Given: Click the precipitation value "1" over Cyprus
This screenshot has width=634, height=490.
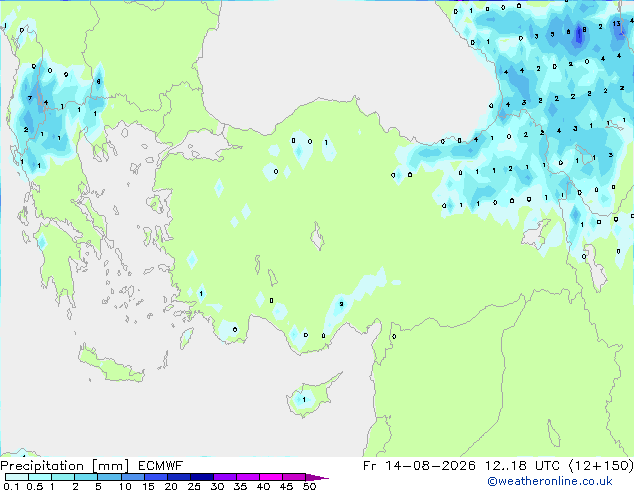Looking at the screenshot, I should click(x=304, y=399).
